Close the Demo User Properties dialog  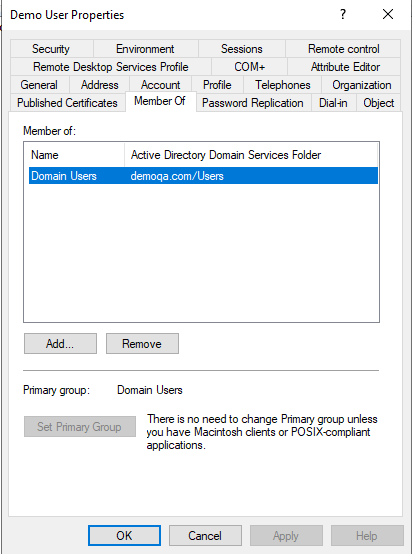(x=388, y=14)
